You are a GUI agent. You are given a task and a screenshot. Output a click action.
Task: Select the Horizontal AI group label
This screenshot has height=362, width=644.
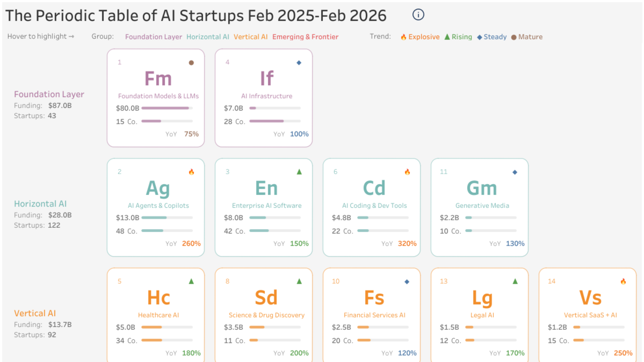click(x=208, y=37)
